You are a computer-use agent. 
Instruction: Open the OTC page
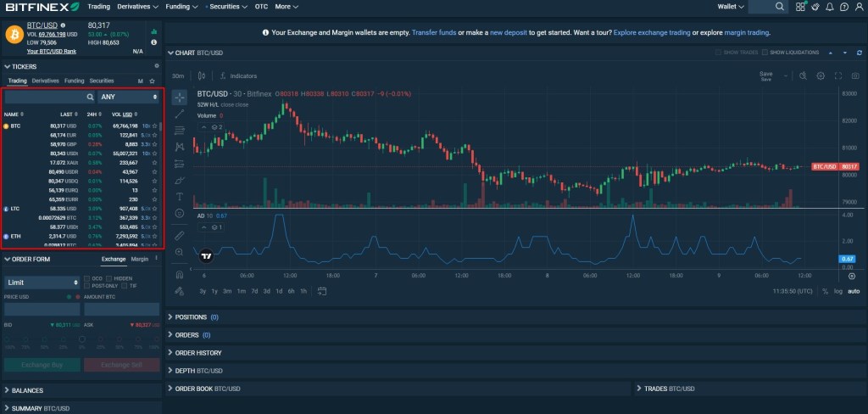pyautogui.click(x=261, y=7)
